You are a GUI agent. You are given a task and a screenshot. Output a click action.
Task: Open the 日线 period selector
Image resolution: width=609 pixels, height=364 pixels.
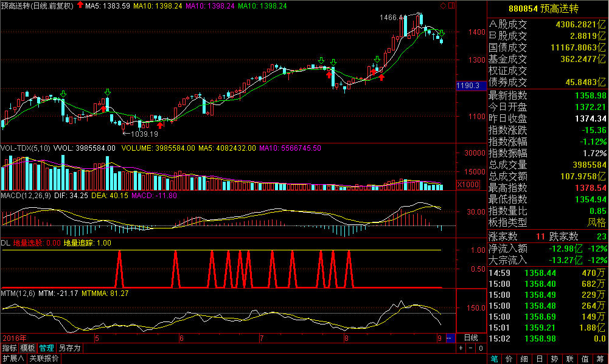click(471, 338)
